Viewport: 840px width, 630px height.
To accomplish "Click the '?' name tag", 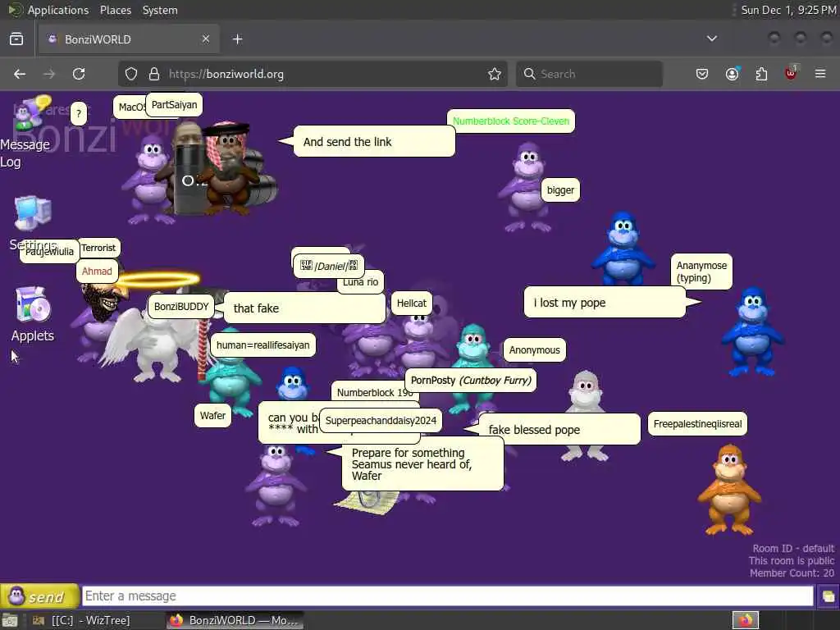I will [x=79, y=113].
